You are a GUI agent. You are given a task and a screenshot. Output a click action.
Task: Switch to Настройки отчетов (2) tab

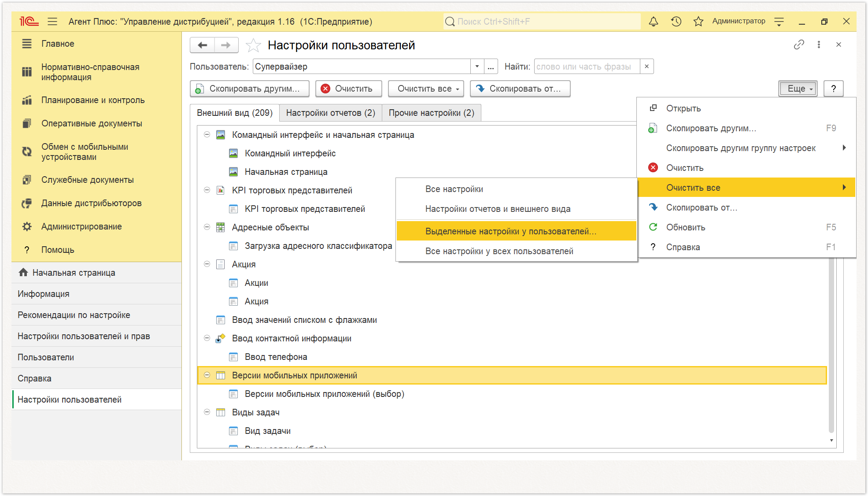(331, 113)
